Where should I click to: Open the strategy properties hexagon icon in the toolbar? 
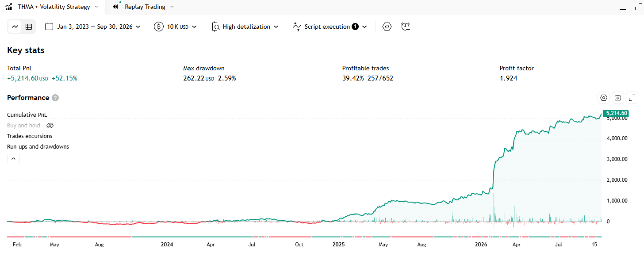387,27
